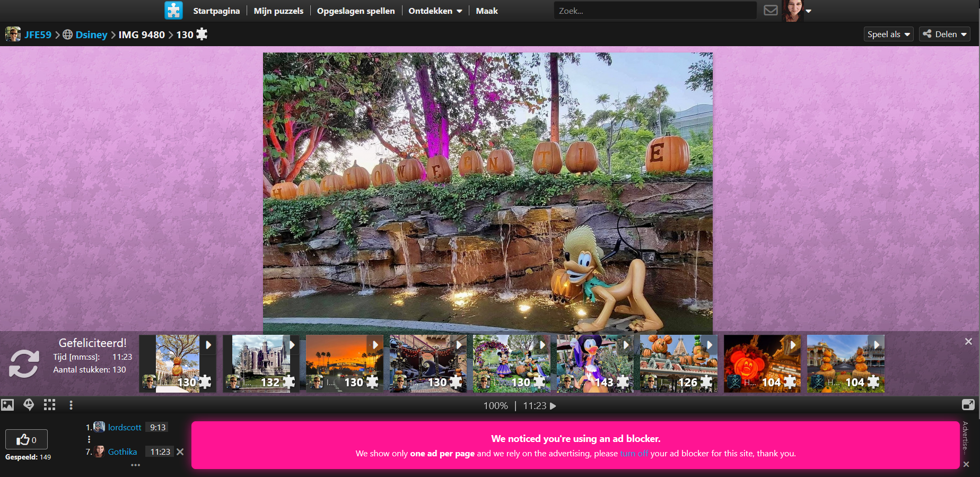Go to Mijn puzzels
The height and width of the screenshot is (477, 980).
278,11
